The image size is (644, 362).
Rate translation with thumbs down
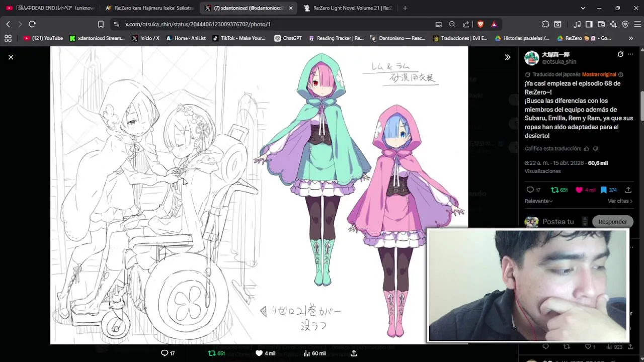tap(596, 149)
